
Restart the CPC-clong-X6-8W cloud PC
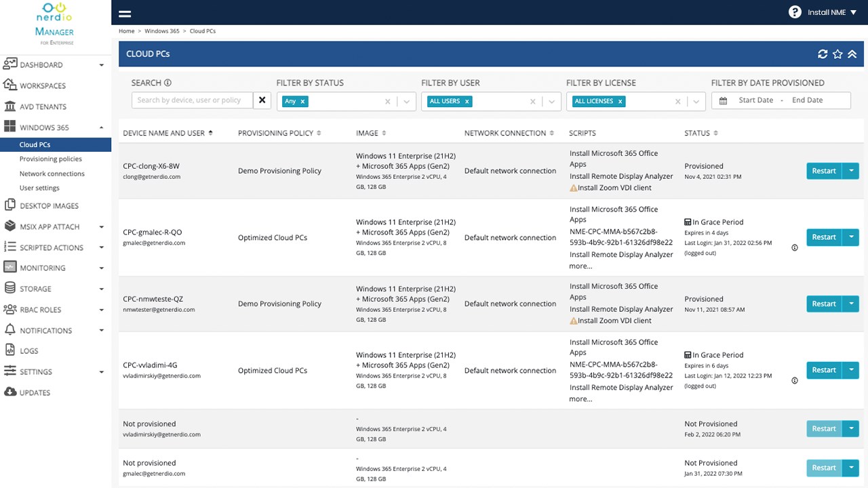coord(824,171)
